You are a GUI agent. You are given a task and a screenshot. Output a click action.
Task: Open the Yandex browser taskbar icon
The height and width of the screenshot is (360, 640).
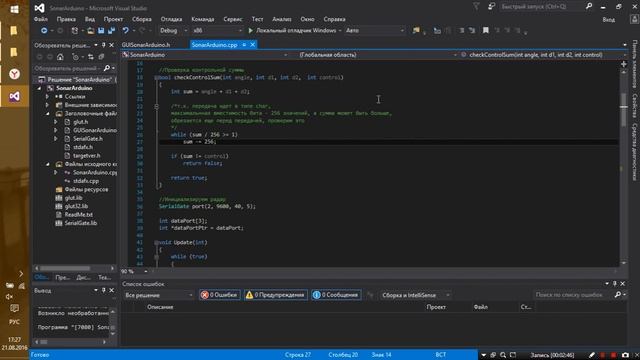coord(14,74)
